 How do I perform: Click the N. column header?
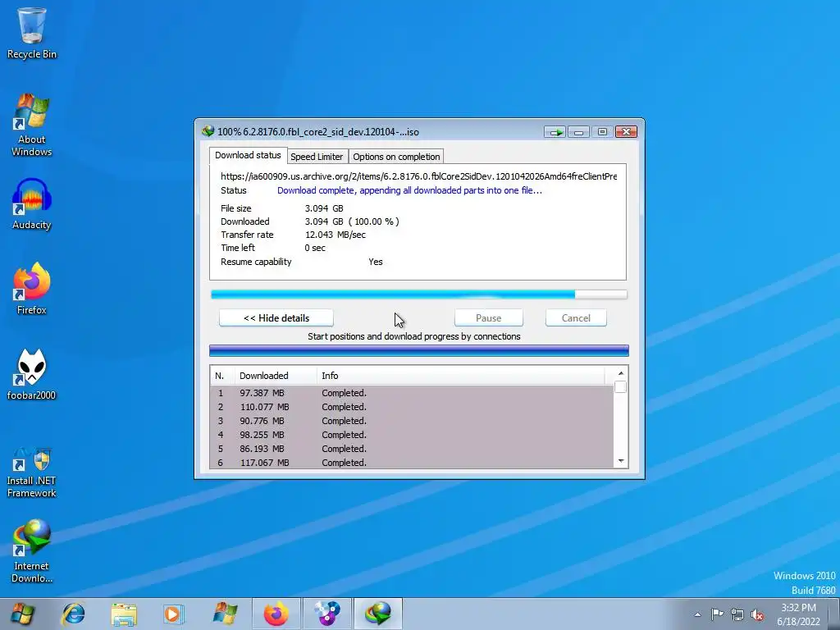222,376
